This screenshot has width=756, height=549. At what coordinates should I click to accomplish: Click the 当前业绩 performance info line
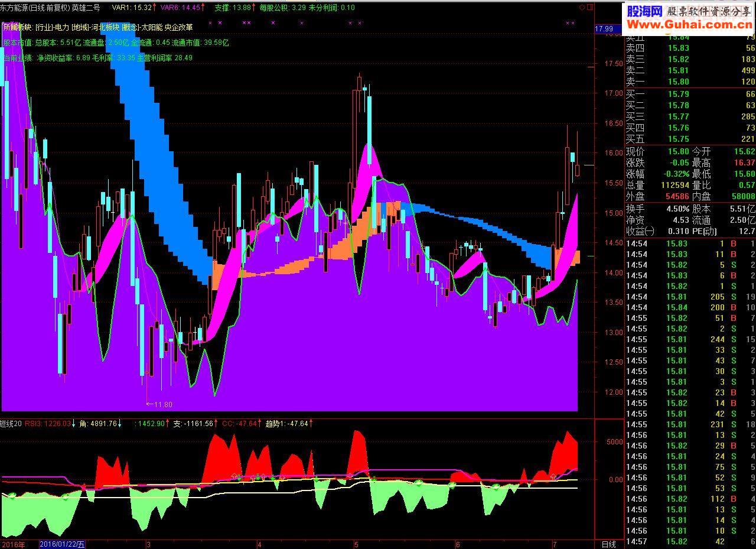coord(97,58)
